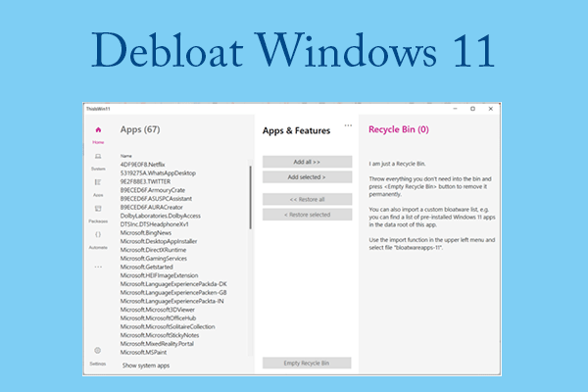
Task: Close the ThisIsWin11 window
Action: [x=491, y=109]
